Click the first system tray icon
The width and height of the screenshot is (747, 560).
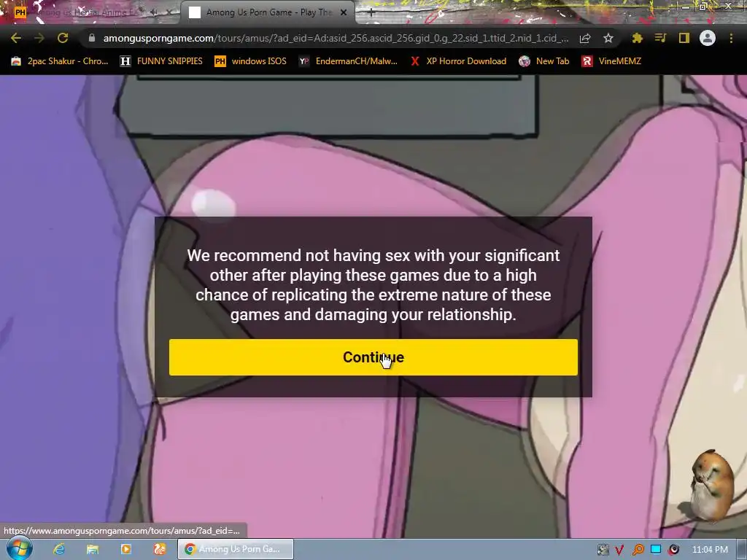603,550
